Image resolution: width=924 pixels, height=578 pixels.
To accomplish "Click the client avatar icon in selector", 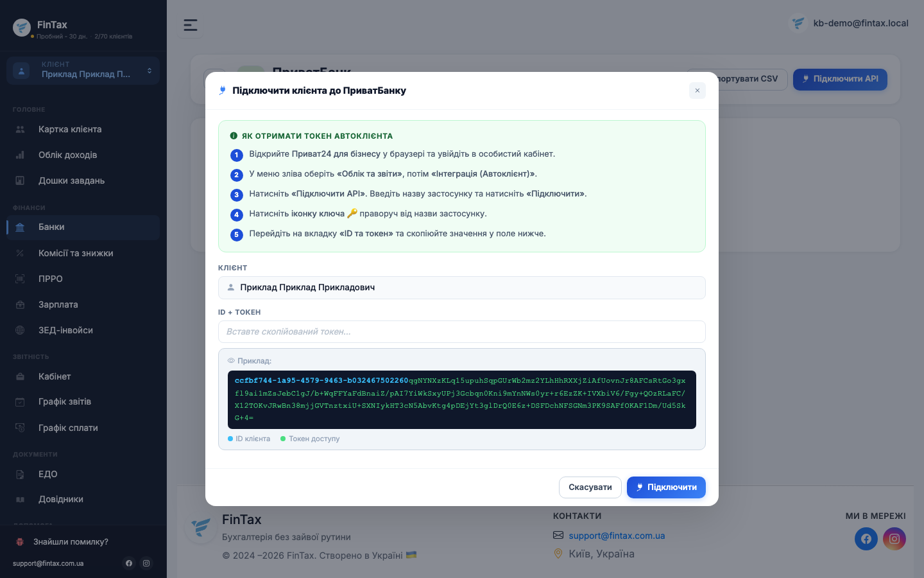I will (21, 71).
